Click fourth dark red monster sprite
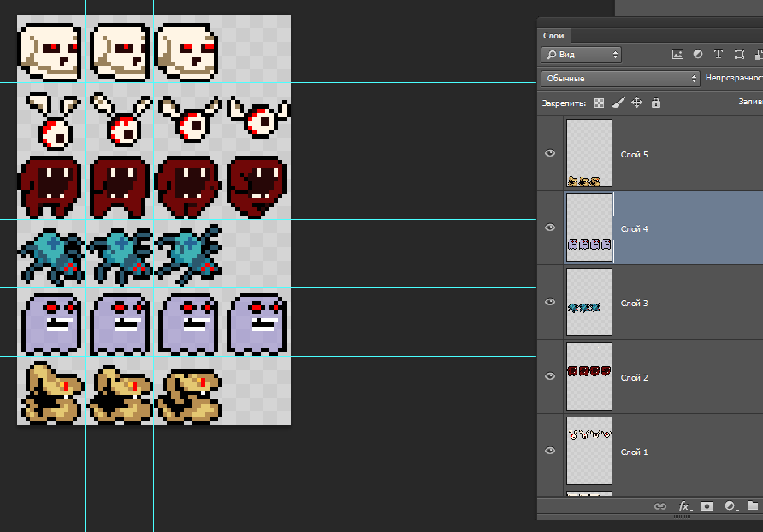This screenshot has height=532, width=763. pyautogui.click(x=257, y=186)
